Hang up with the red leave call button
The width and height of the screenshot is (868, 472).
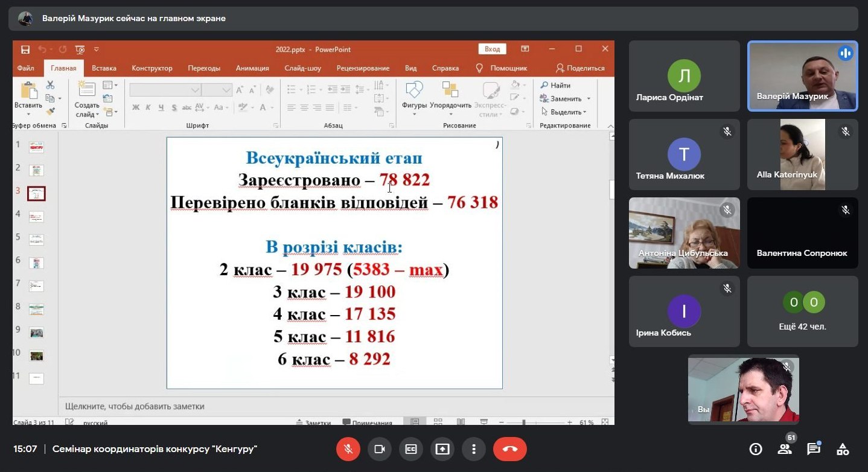pos(509,449)
